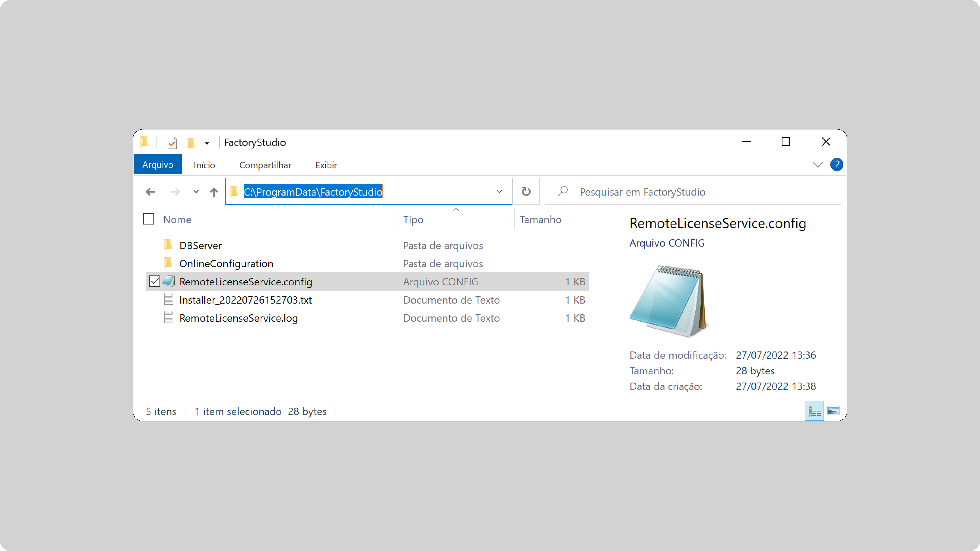Click the 1 item selecionado status text

[238, 411]
